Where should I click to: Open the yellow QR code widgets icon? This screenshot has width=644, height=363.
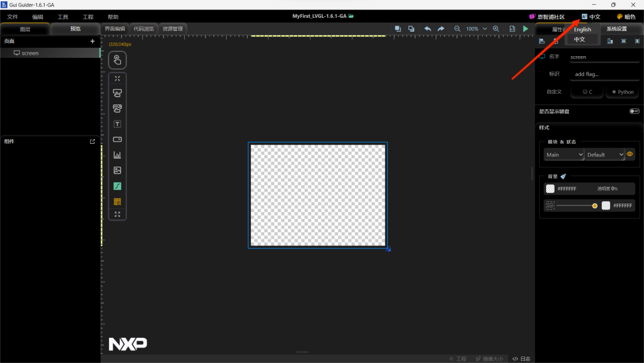tap(117, 201)
